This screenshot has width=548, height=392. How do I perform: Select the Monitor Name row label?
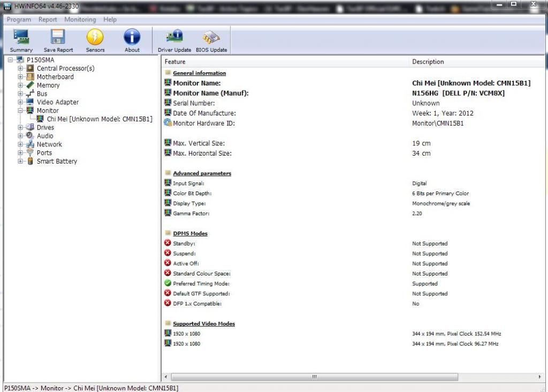click(x=197, y=83)
